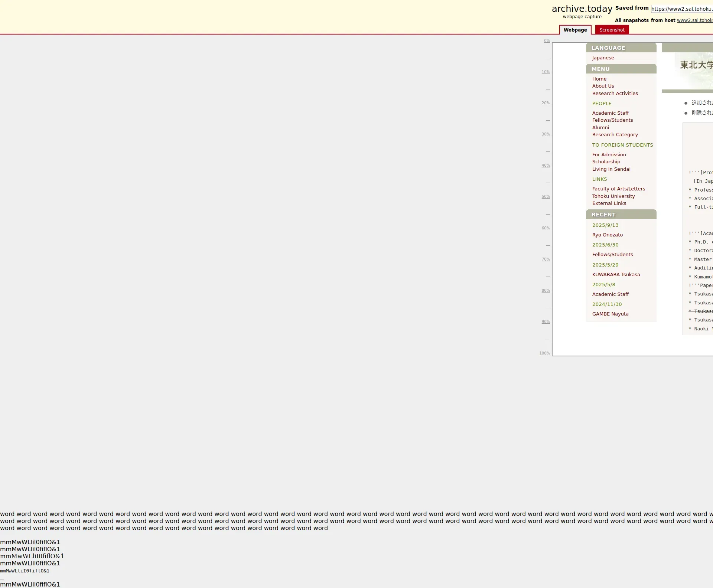
Task: Open recent entry Ryo Onozato
Action: coord(607,235)
